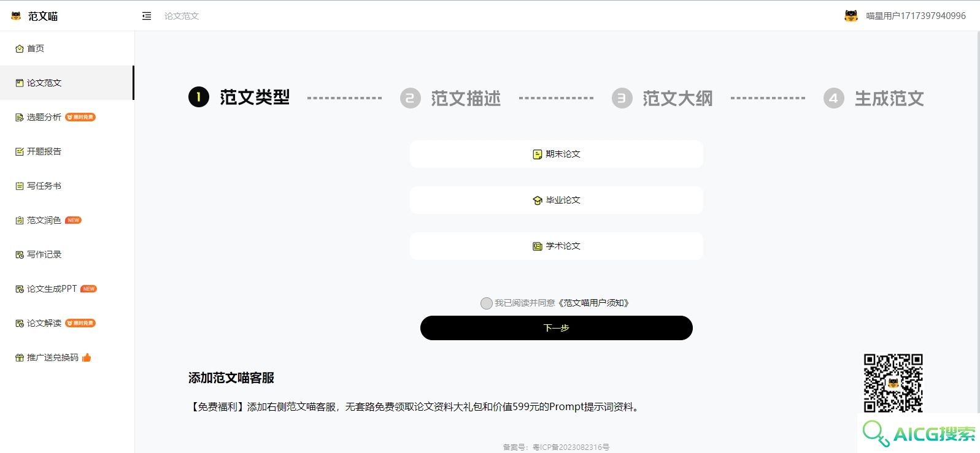This screenshot has width=980, height=453.
Task: Open the 《范文喵用户须知》 link
Action: click(x=593, y=303)
